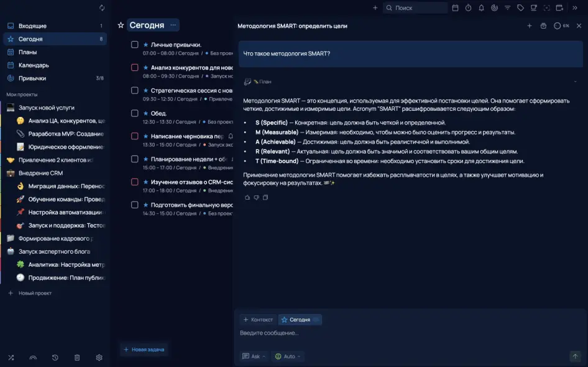Image resolution: width=588 pixels, height=367 pixels.
Task: Open Календарь in the sidebar
Action: tap(34, 65)
